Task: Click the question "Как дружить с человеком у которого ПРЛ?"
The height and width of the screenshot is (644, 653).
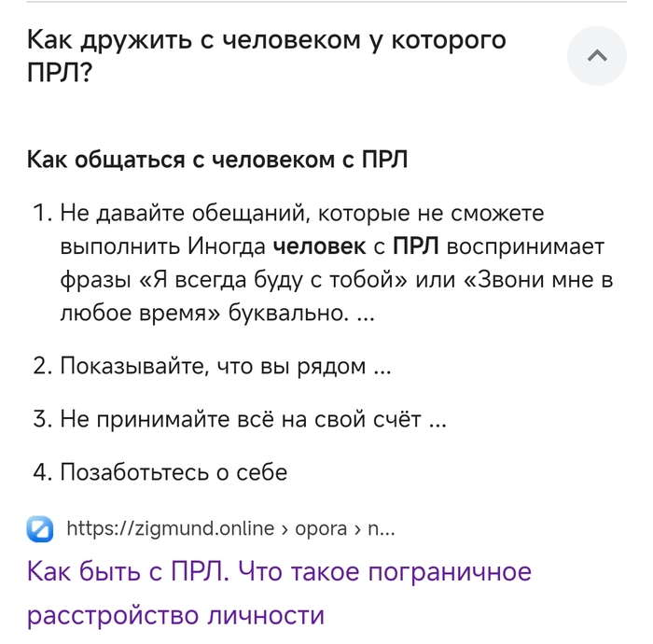Action: (x=266, y=56)
